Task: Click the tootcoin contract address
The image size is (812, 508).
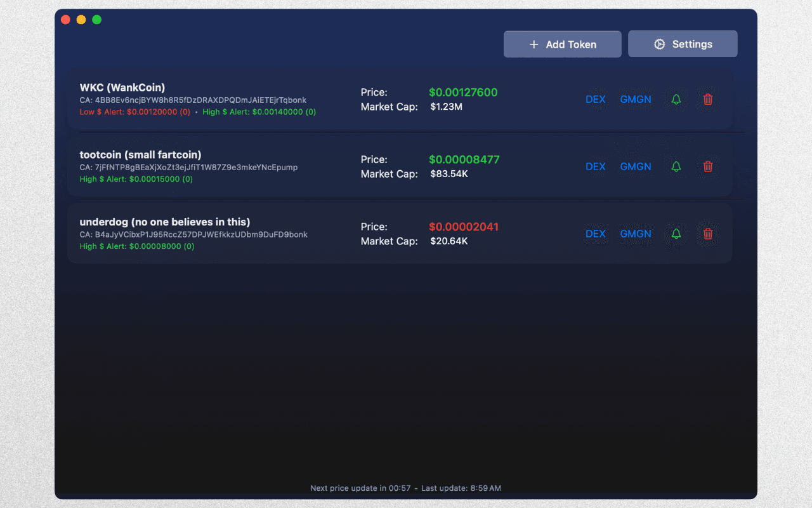Action: pyautogui.click(x=188, y=168)
